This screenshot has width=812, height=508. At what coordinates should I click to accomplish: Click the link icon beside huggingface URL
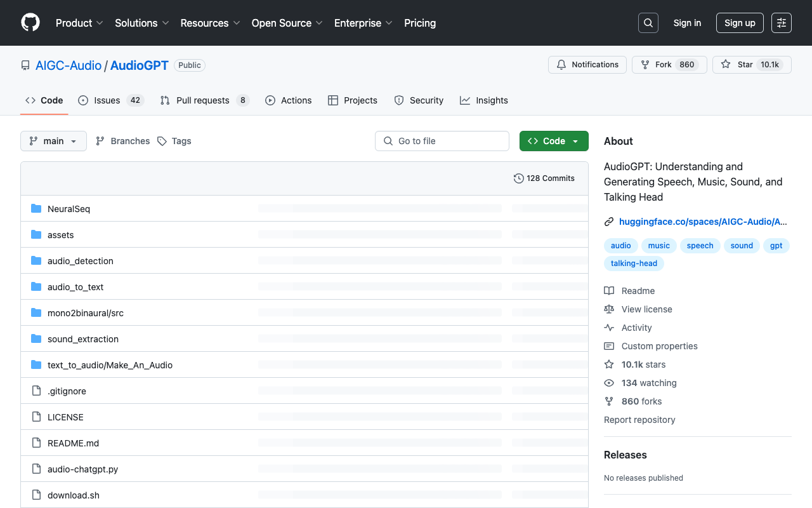tap(609, 222)
